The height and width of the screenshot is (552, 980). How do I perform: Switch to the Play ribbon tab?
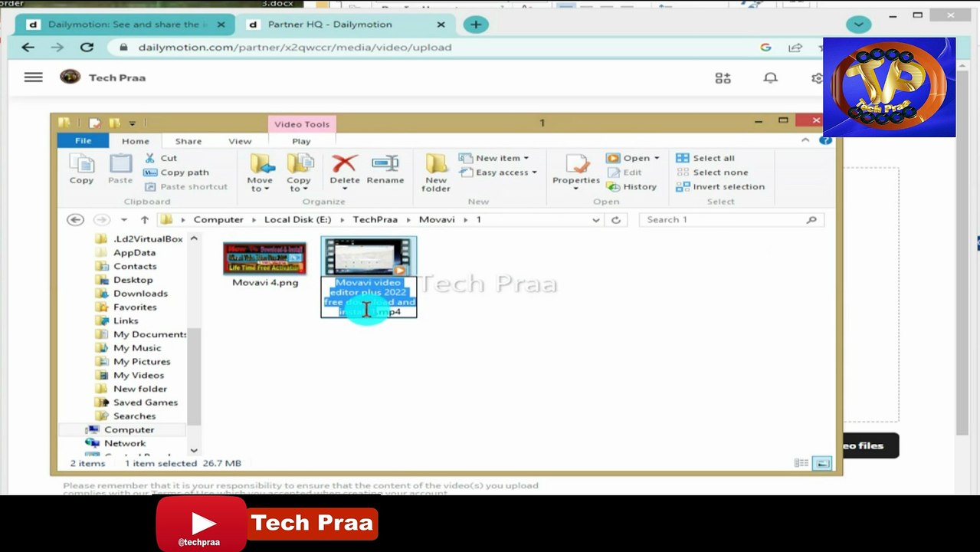(x=301, y=141)
